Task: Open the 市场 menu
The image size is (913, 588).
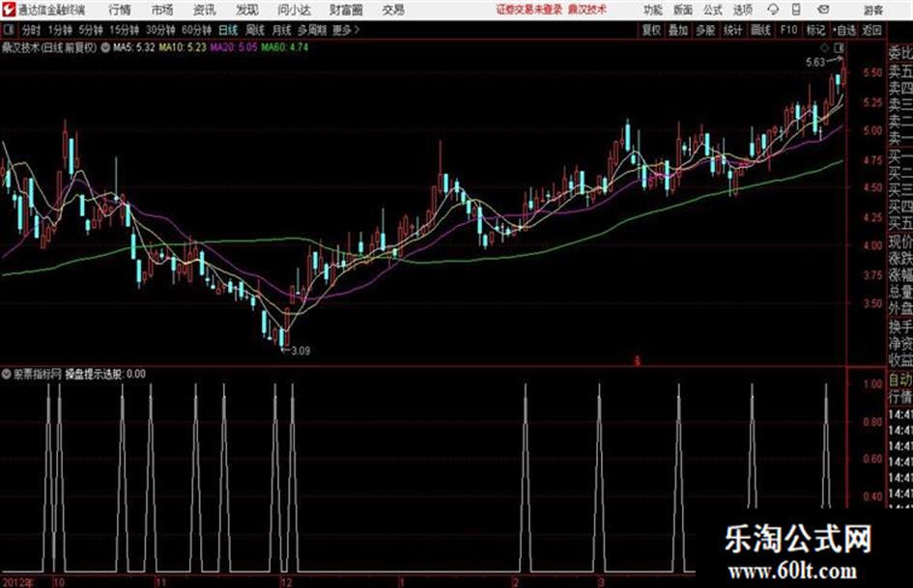Action: 162,10
